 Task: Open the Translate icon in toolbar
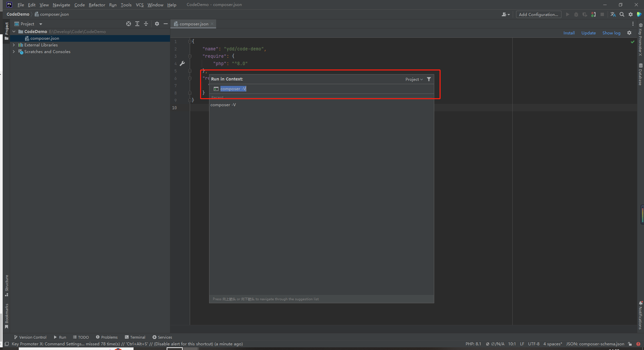613,14
